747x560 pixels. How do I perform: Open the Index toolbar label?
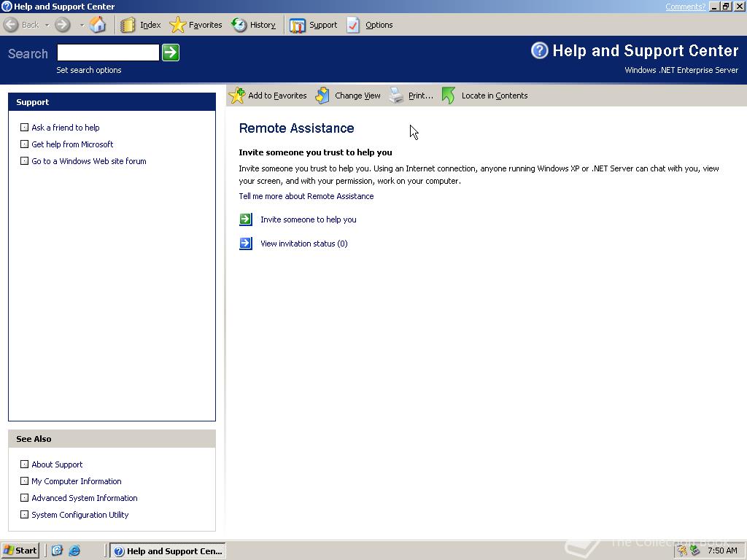coord(150,25)
